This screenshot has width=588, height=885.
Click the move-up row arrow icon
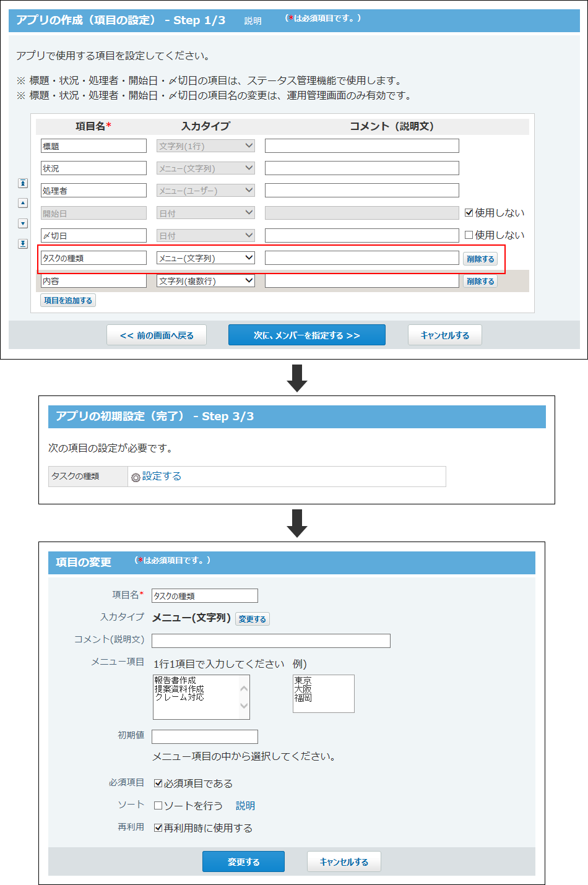23,203
